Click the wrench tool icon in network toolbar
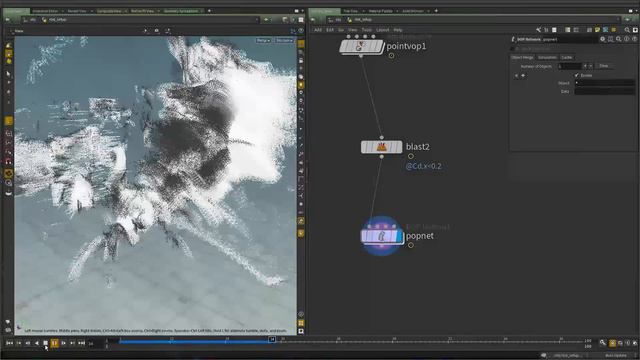The height and width of the screenshot is (360, 640). coord(538,30)
